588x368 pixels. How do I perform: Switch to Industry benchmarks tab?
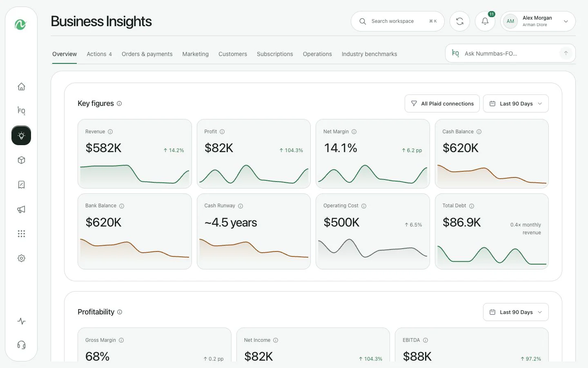[x=369, y=54]
